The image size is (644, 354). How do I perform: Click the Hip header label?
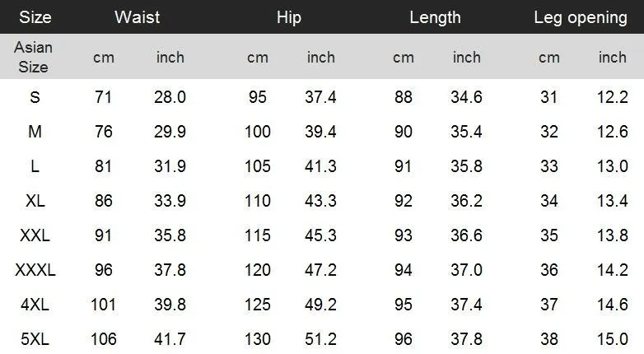[x=289, y=17]
